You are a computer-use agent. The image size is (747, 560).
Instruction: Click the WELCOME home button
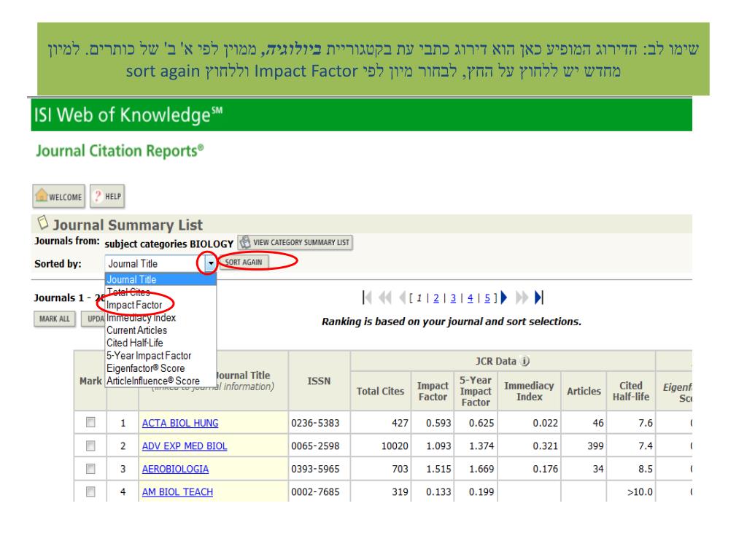tap(58, 196)
